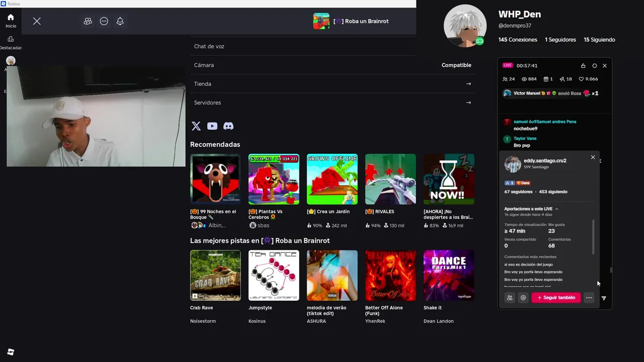
Task: Click the 99 Noches en el Bosque title
Action: [x=213, y=214]
